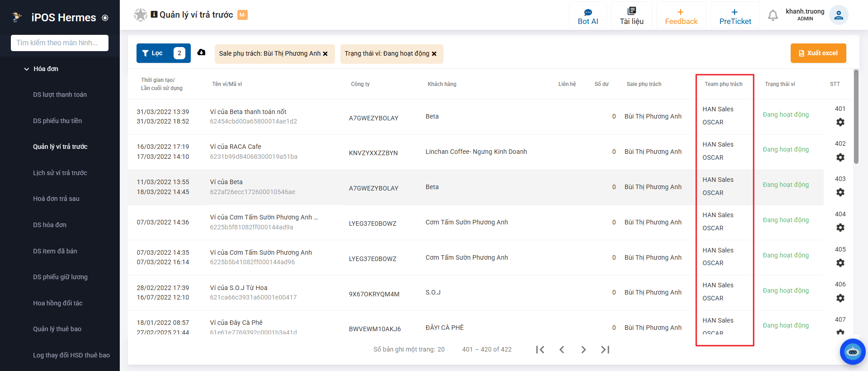Open settings gear for row 404

[x=840, y=228]
